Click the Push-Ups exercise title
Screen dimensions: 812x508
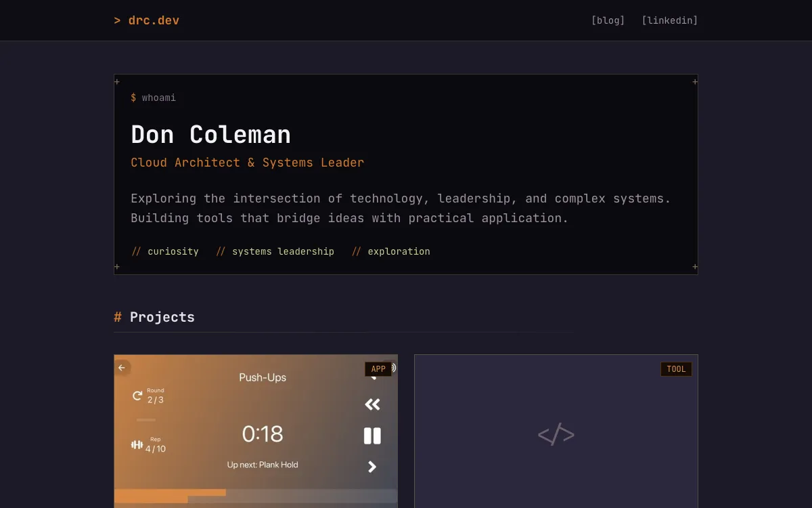[x=263, y=377]
